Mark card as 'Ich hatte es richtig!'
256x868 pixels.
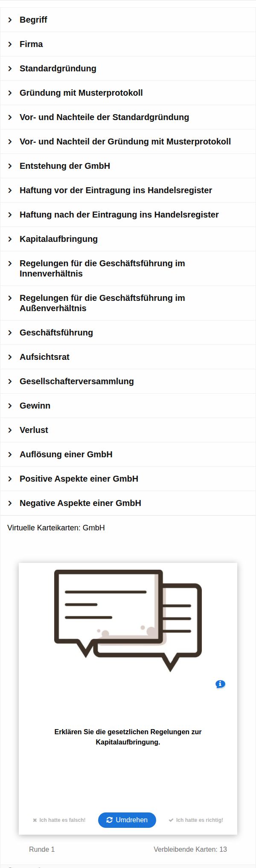[196, 820]
